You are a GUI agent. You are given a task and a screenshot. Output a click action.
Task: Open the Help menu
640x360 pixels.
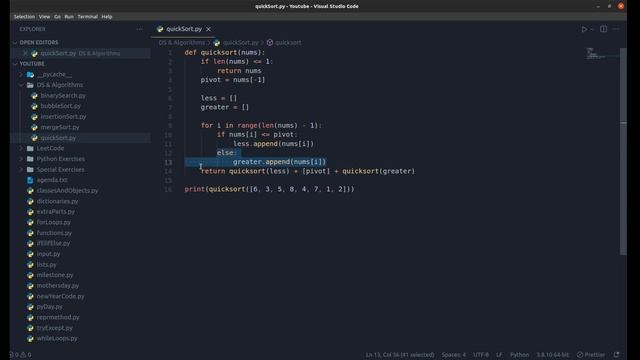(x=107, y=17)
